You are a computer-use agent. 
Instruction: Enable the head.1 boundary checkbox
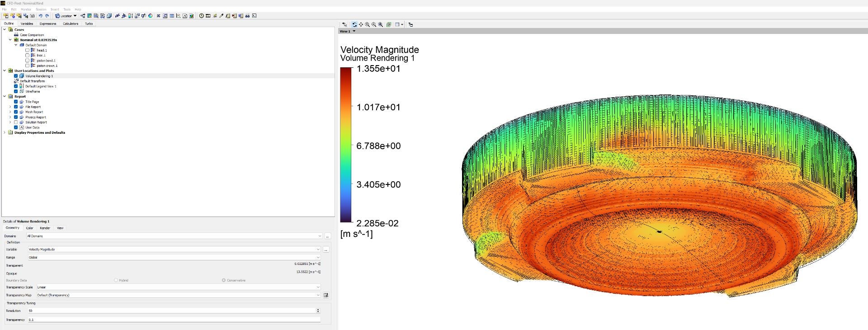(x=27, y=50)
